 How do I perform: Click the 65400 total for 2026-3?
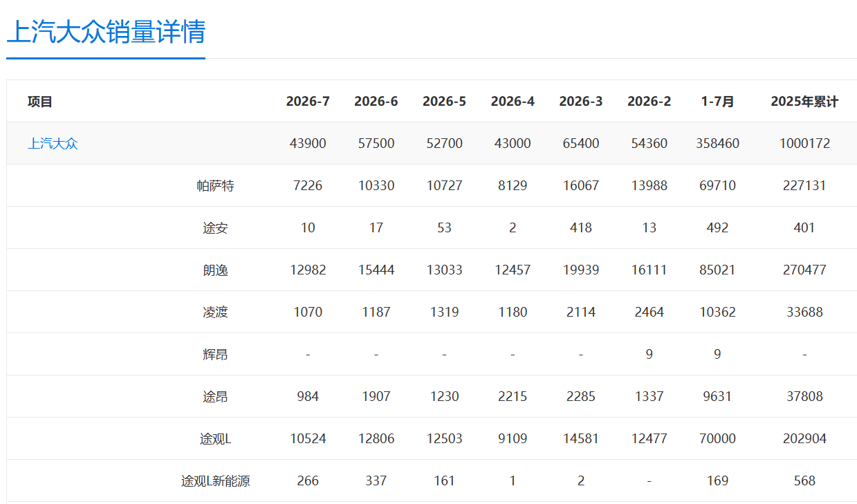(581, 144)
